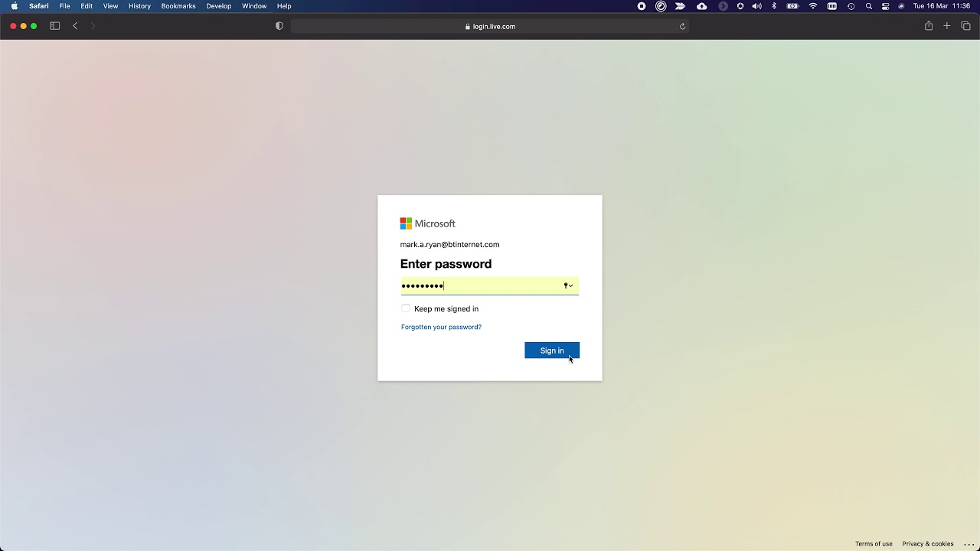Click the Enter password heading

(x=446, y=264)
